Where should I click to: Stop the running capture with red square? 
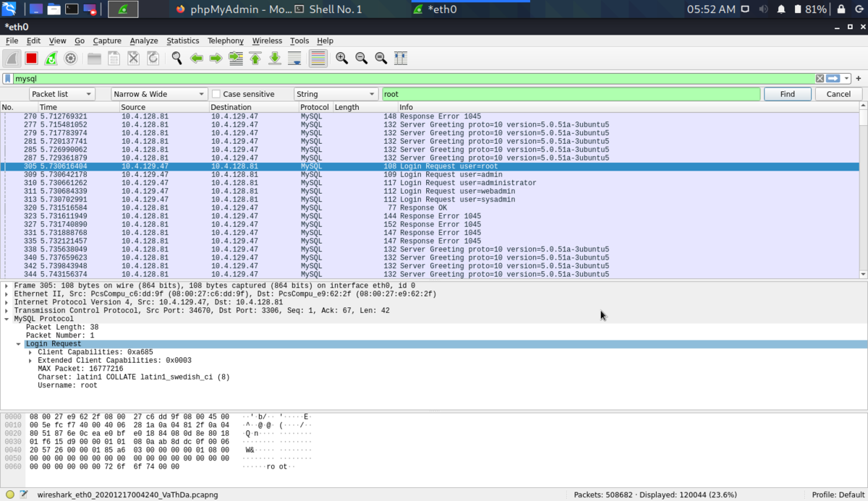[x=32, y=59]
